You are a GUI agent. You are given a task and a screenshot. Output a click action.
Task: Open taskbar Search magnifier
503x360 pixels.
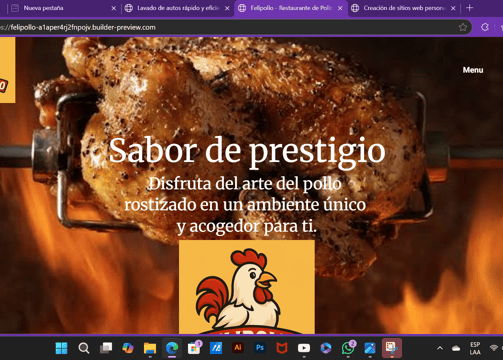coord(84,348)
